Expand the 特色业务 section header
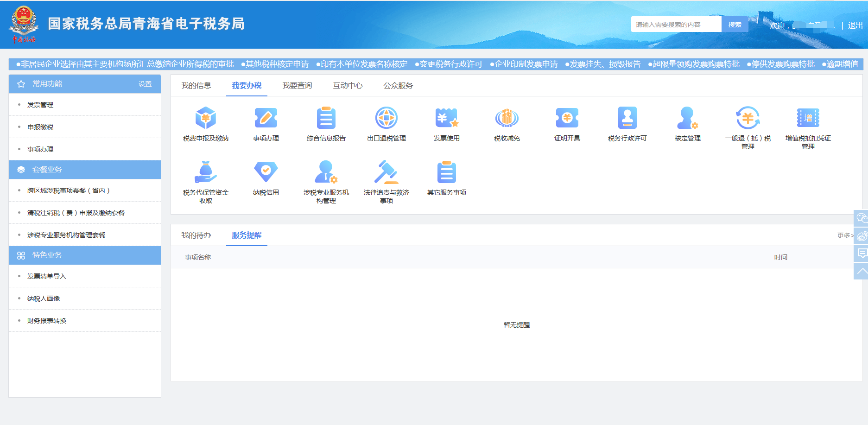868x425 pixels. (x=46, y=255)
